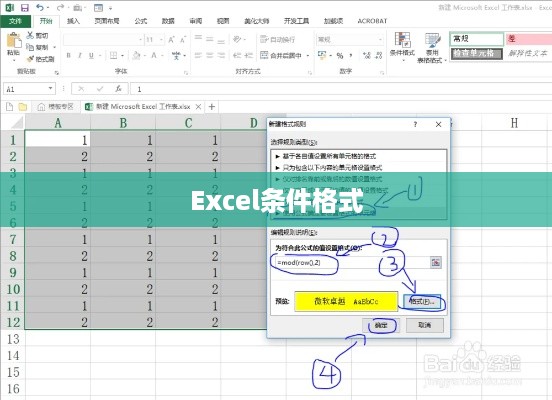Image resolution: width=552 pixels, height=400 pixels.
Task: Click the Format (格式) button in dialog
Action: pyautogui.click(x=422, y=301)
